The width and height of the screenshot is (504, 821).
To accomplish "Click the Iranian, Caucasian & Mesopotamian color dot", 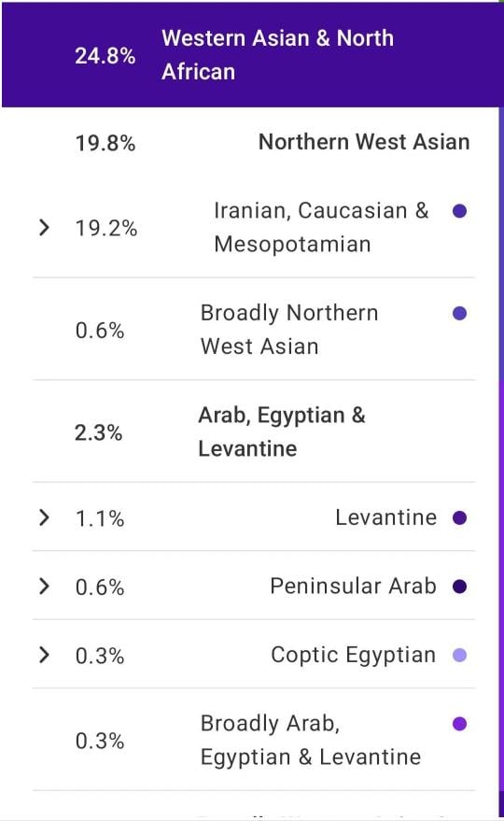I will (459, 211).
